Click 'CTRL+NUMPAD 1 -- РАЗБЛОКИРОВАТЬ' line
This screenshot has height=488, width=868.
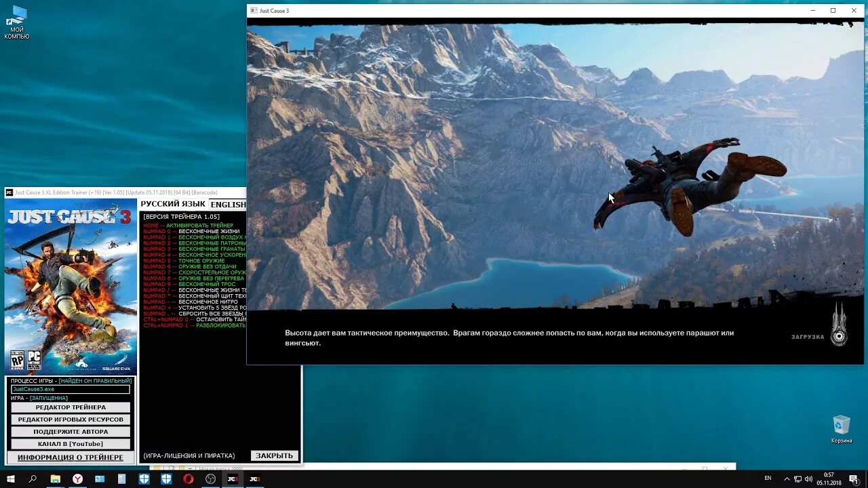pos(195,325)
